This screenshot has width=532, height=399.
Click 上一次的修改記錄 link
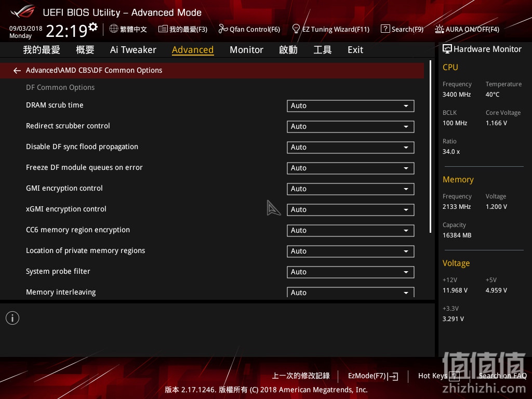[x=301, y=376]
